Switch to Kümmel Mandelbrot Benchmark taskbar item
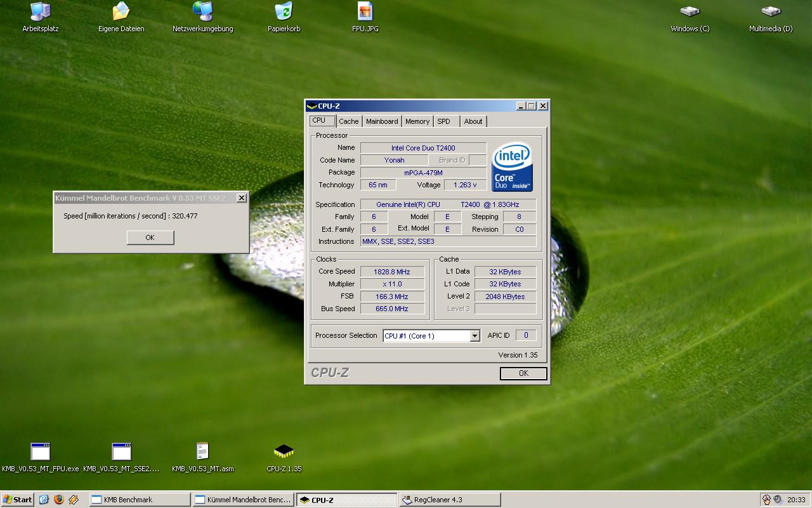This screenshot has height=508, width=812. 244,500
